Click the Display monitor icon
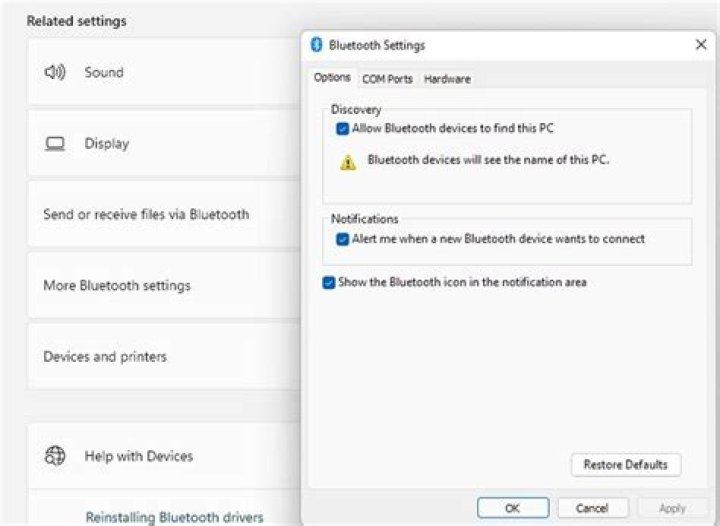Image resolution: width=720 pixels, height=526 pixels. (x=55, y=143)
